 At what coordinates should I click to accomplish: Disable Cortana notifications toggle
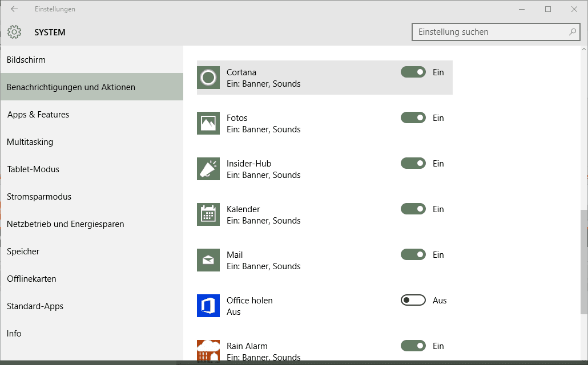coord(413,72)
